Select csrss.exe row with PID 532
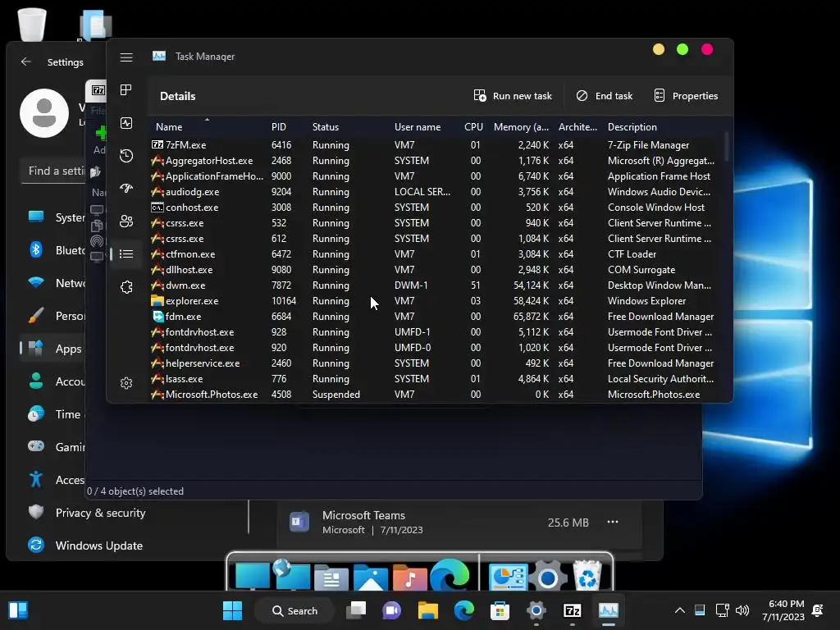Image resolution: width=840 pixels, height=630 pixels. 436,223
